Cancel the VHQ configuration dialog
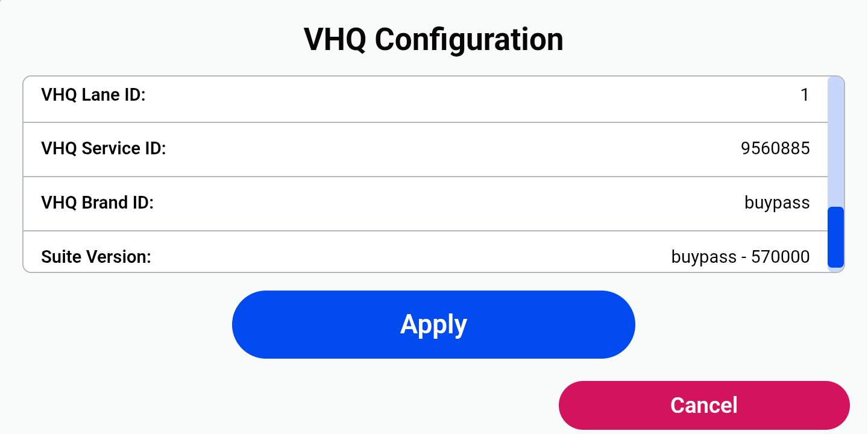The width and height of the screenshot is (868, 434). 704,405
